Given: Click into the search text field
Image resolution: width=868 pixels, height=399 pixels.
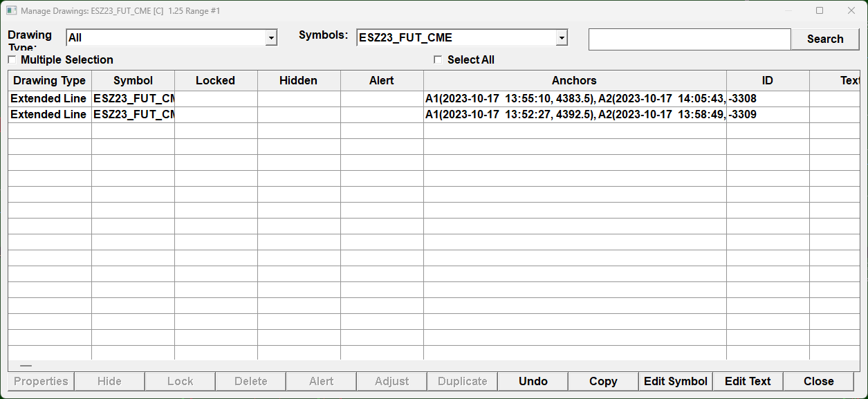Looking at the screenshot, I should point(689,39).
